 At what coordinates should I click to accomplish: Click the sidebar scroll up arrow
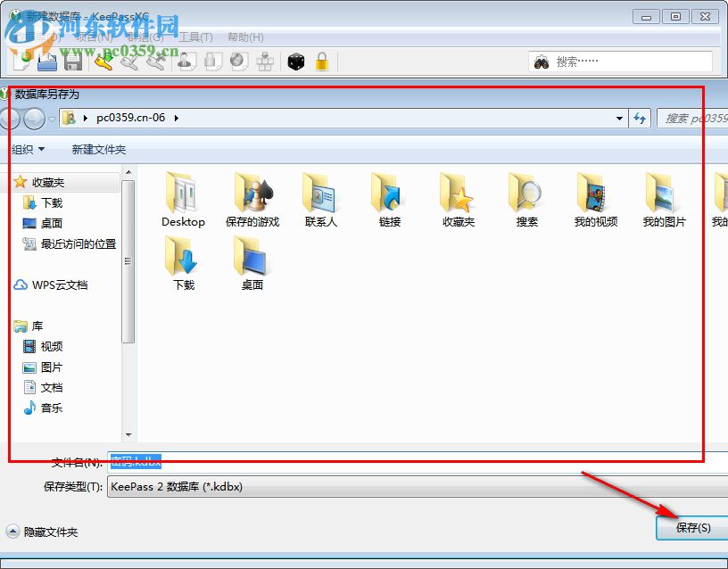click(128, 172)
